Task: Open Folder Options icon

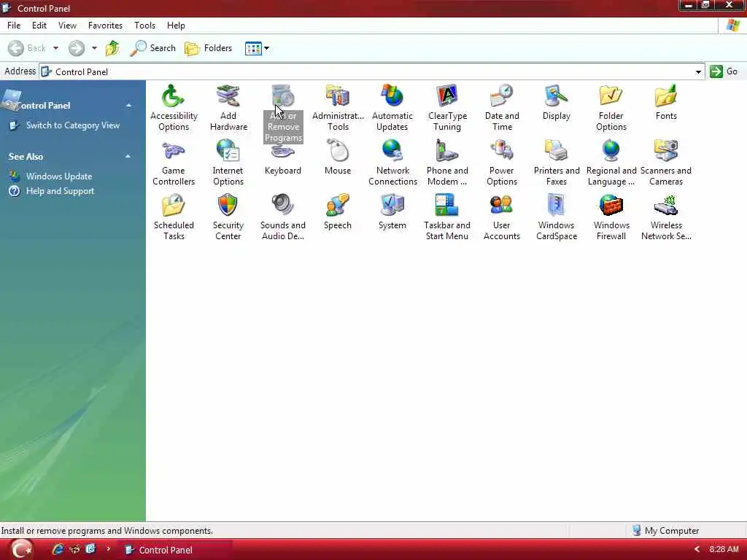Action: pyautogui.click(x=611, y=108)
